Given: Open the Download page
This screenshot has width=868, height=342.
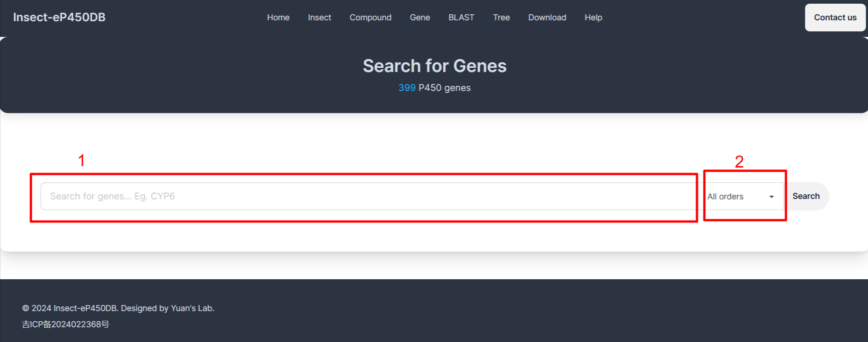Looking at the screenshot, I should click(547, 18).
